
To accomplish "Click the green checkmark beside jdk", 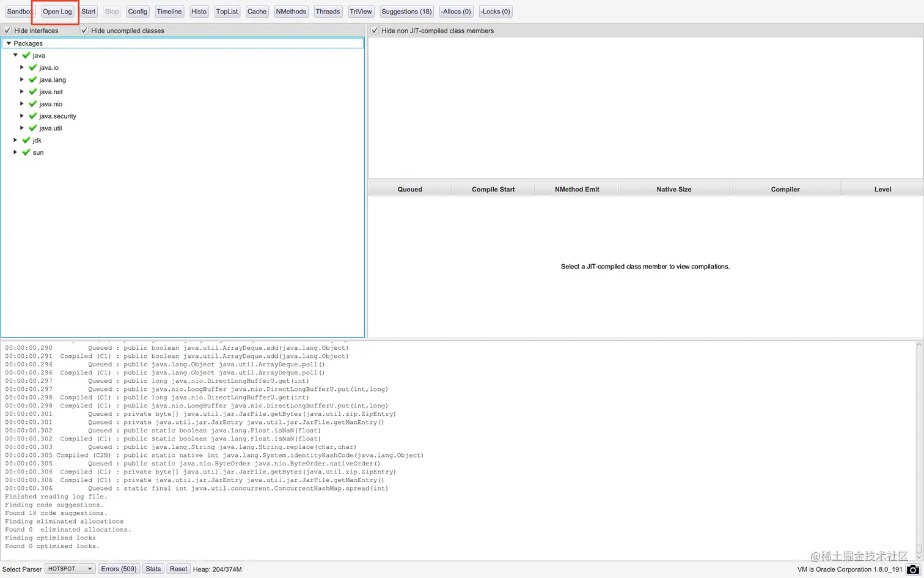I will 26,140.
